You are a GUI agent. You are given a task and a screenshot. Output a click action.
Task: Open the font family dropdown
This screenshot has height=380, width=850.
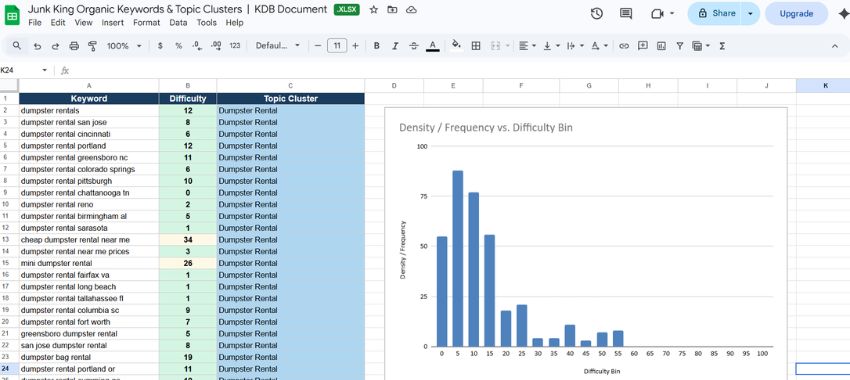(x=278, y=46)
